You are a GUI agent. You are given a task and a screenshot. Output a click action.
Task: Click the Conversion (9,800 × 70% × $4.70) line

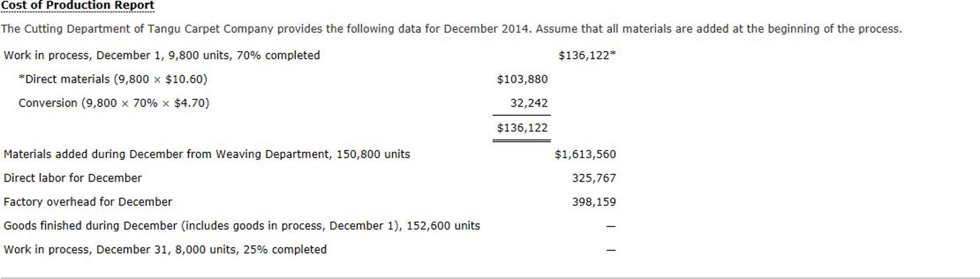[x=114, y=103]
